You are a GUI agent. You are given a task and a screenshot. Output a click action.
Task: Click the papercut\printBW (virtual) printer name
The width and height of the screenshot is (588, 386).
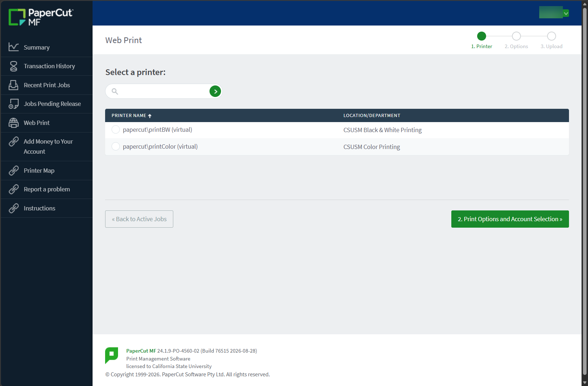coord(157,130)
